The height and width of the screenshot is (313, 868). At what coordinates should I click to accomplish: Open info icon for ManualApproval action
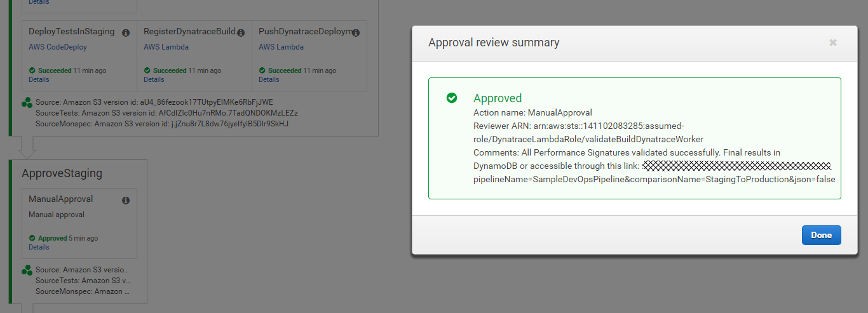point(126,200)
